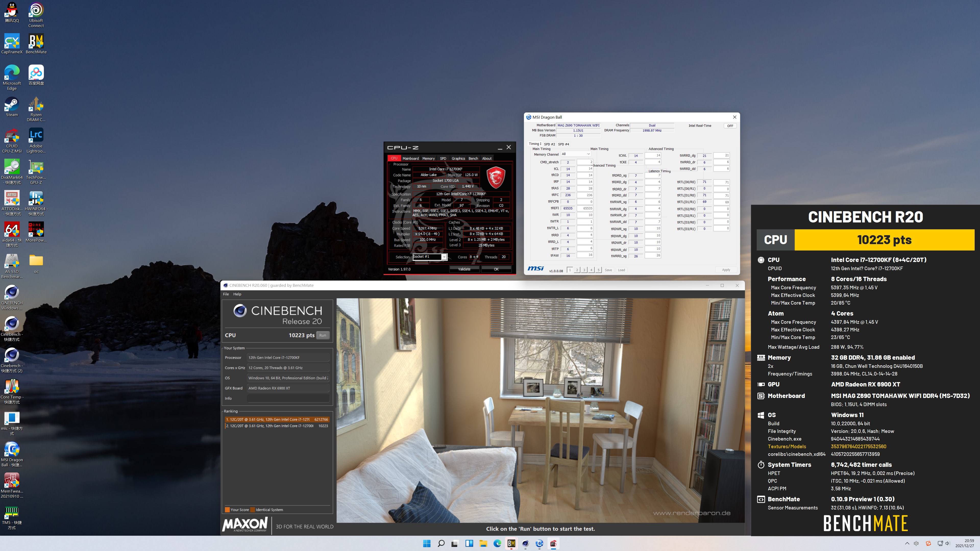Open the AS SSD Benchmark desktop icon

click(x=12, y=266)
